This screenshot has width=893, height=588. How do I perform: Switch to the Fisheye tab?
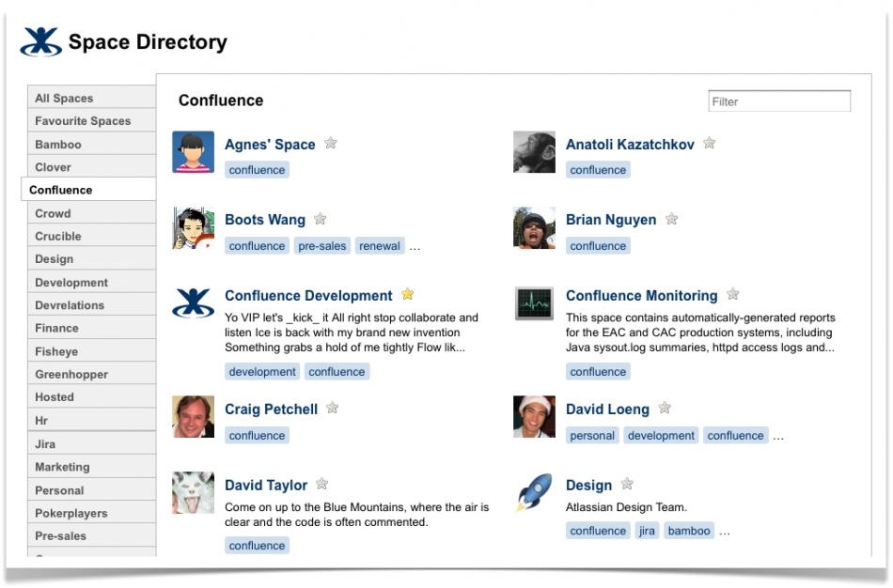point(91,351)
